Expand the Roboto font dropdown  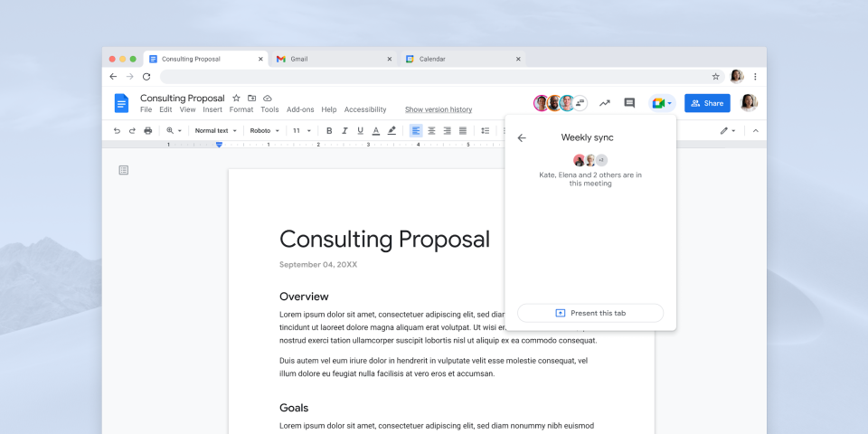tap(265, 130)
